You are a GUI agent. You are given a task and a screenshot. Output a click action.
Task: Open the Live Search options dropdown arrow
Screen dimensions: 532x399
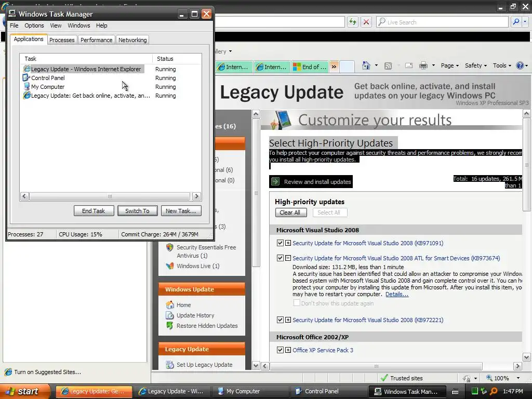pos(525,22)
